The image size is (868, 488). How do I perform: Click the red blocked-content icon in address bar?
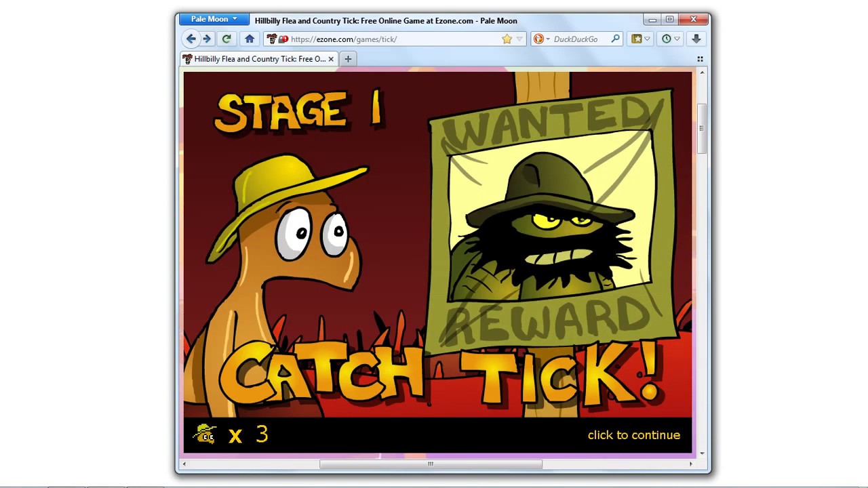click(x=283, y=39)
